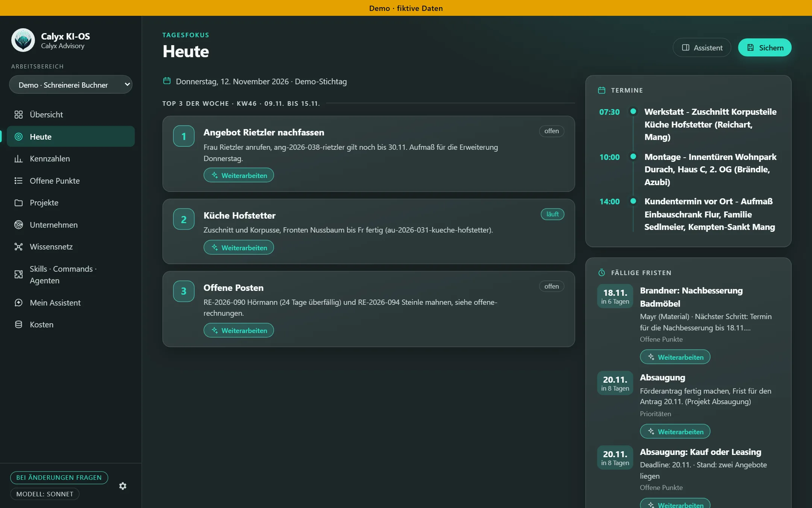This screenshot has width=812, height=508.
Task: Toggle the 'Bei Änderungen fragen' mode pill
Action: (x=59, y=478)
